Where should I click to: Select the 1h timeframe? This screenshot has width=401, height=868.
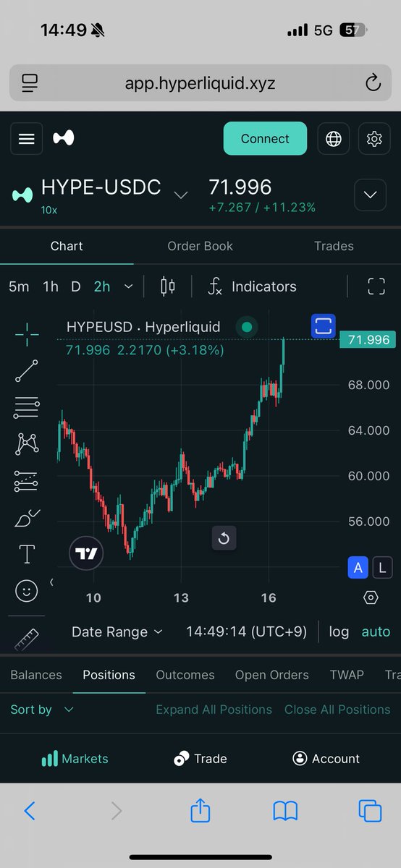(x=51, y=286)
